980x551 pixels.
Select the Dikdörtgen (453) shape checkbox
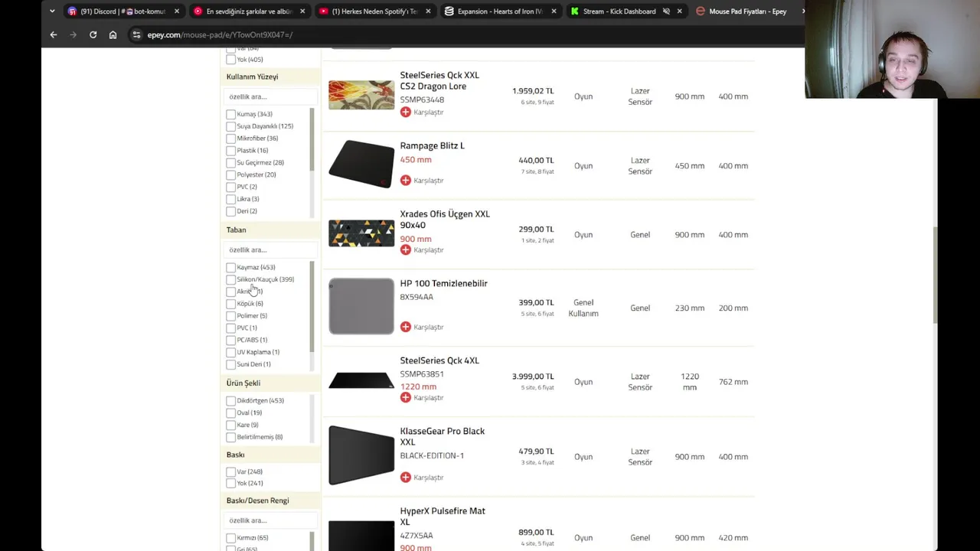pyautogui.click(x=230, y=400)
